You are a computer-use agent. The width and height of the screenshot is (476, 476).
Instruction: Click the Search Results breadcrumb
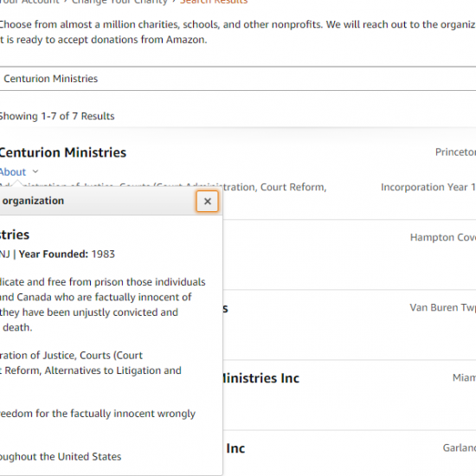click(214, 2)
